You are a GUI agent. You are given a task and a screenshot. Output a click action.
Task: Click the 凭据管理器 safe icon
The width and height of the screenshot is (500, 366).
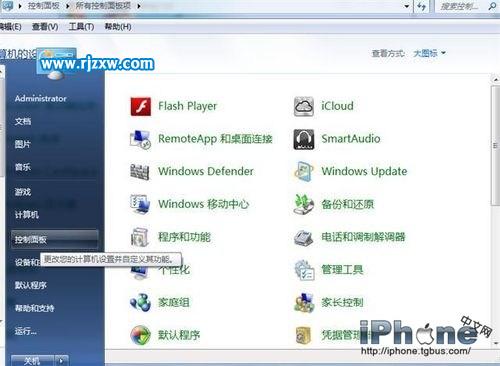304,335
